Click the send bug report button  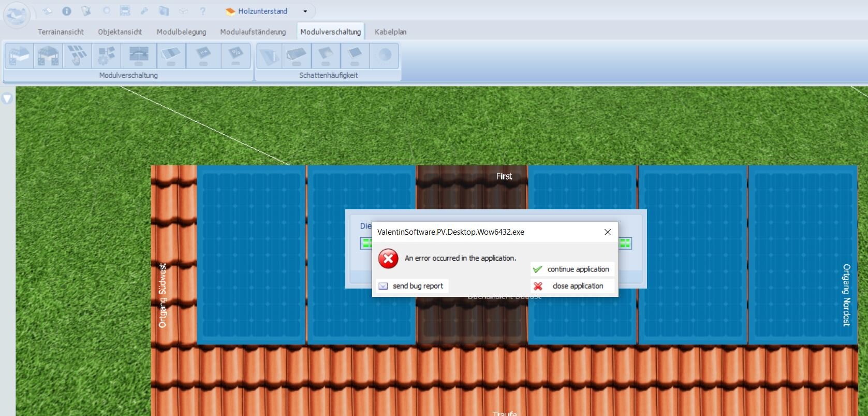pos(412,286)
